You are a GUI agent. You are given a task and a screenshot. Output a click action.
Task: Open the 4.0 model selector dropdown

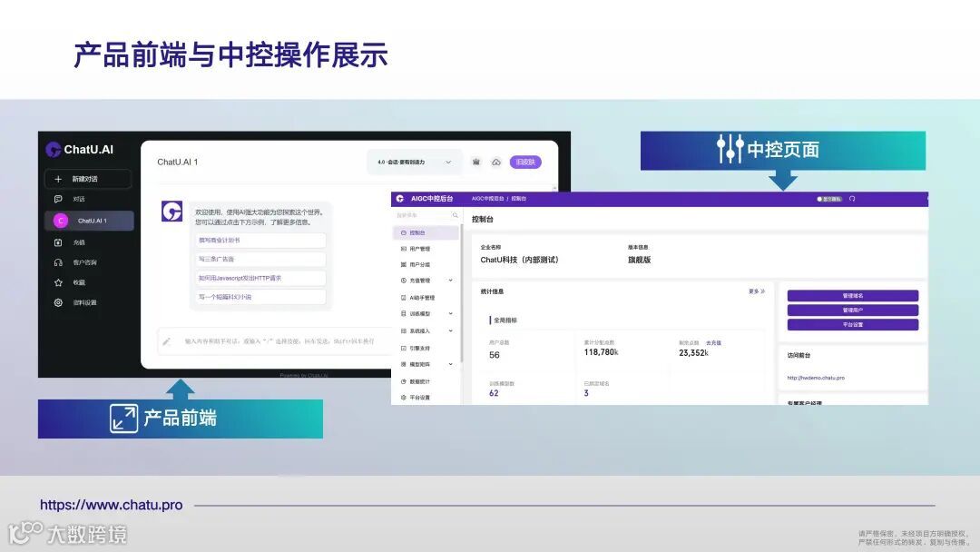pos(415,162)
